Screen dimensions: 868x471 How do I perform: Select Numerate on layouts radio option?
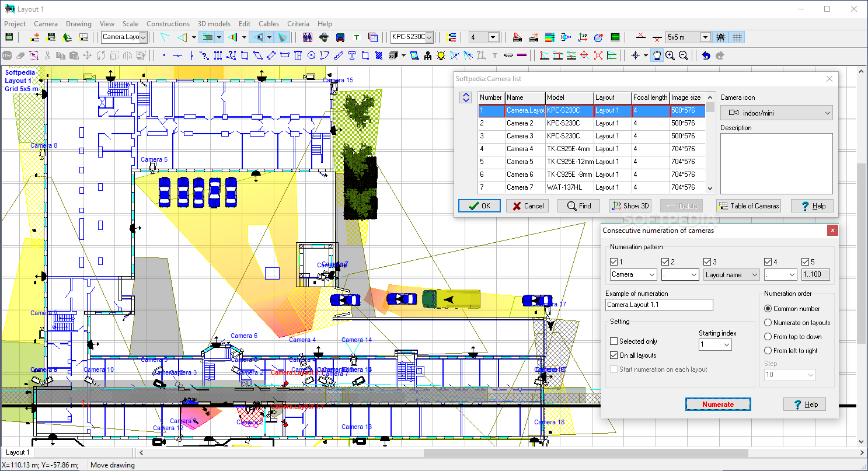click(768, 323)
